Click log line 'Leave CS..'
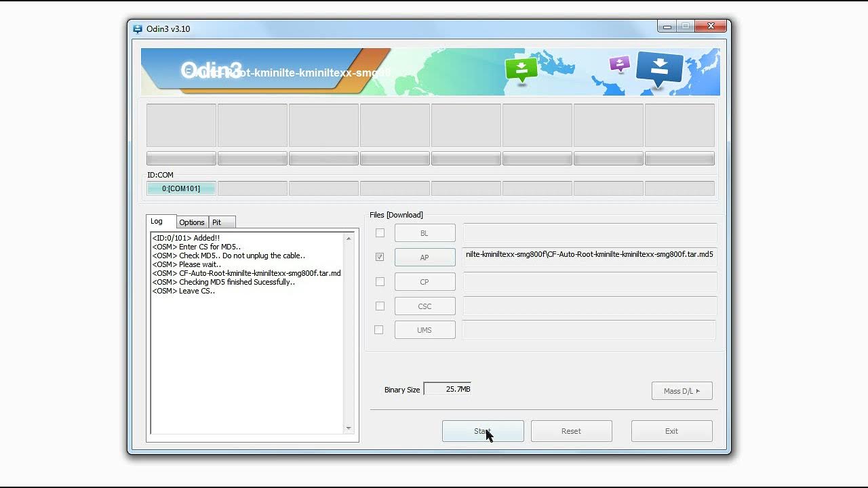868x488 pixels. click(184, 291)
